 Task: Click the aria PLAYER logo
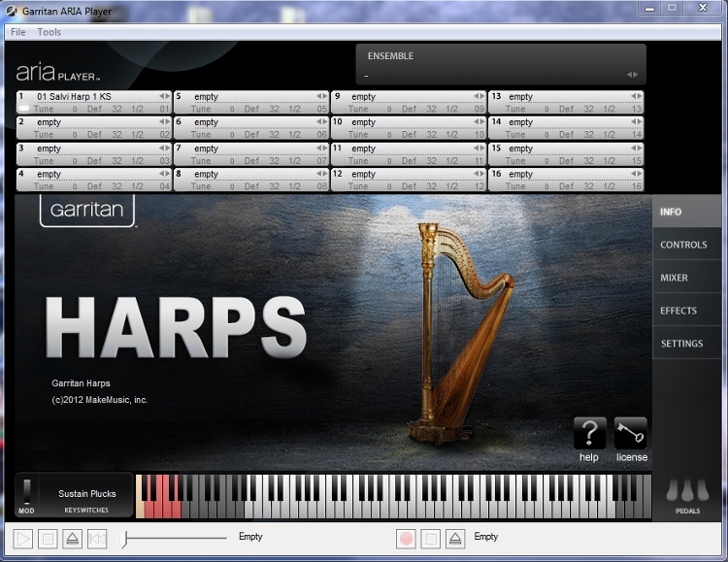[x=57, y=73]
